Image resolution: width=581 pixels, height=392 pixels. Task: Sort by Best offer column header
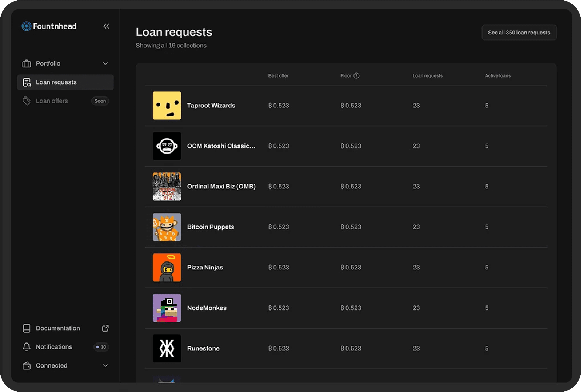pos(278,76)
